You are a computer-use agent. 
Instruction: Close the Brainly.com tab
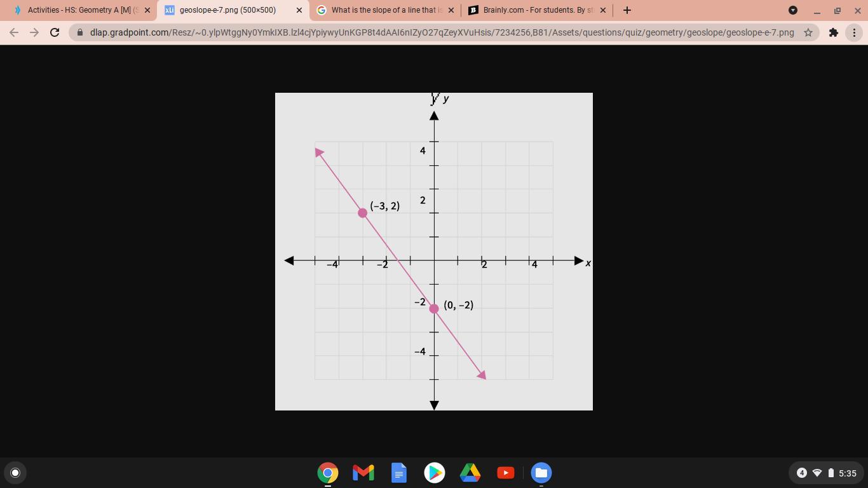[x=603, y=10]
